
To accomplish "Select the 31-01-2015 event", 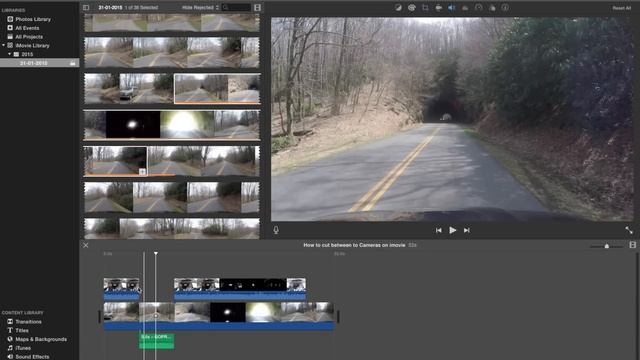I will click(x=40, y=63).
